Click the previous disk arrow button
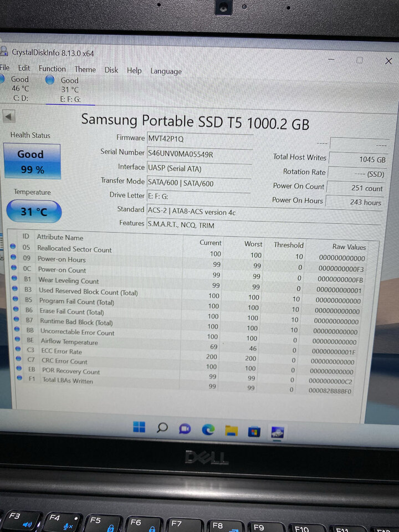Screen dimensions: 399x532 (x=9, y=117)
